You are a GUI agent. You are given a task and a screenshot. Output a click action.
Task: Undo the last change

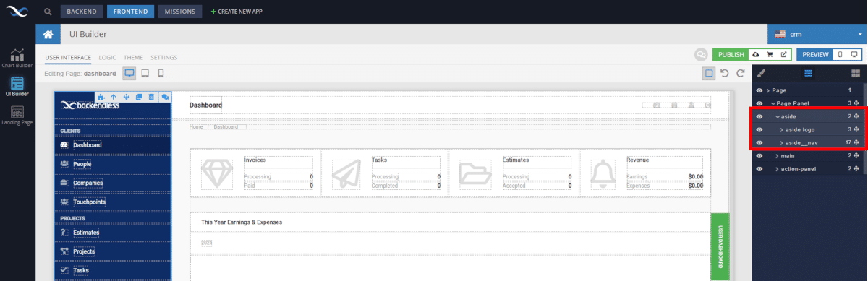tap(725, 73)
